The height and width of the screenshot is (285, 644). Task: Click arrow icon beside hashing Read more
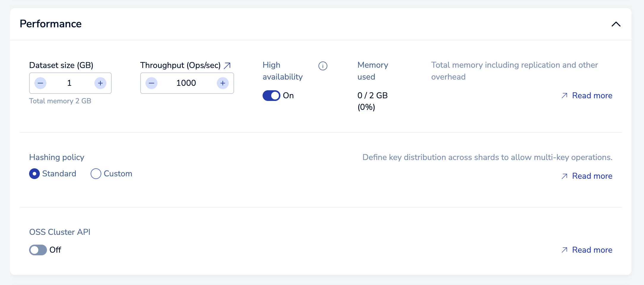point(564,176)
